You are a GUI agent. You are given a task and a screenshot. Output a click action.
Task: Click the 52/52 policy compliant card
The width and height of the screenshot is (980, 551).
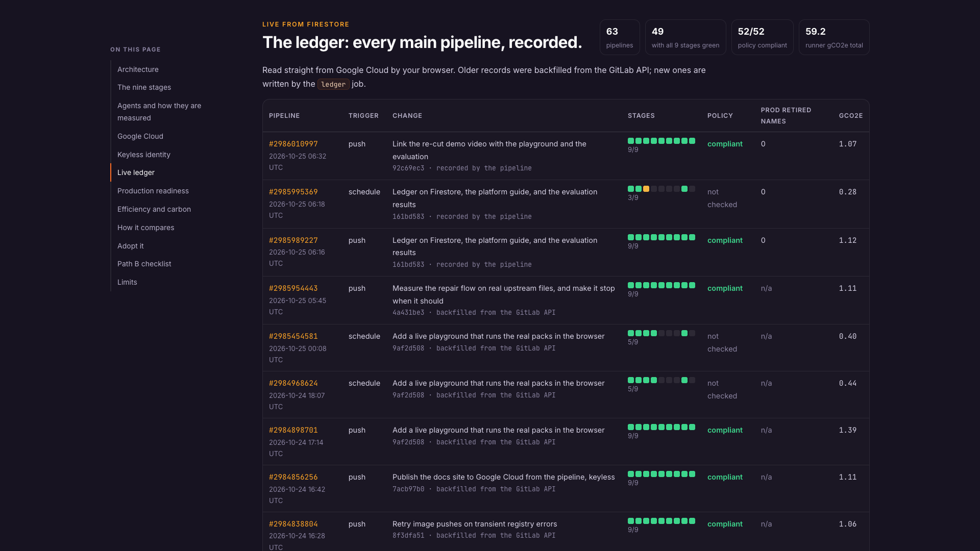click(x=763, y=37)
